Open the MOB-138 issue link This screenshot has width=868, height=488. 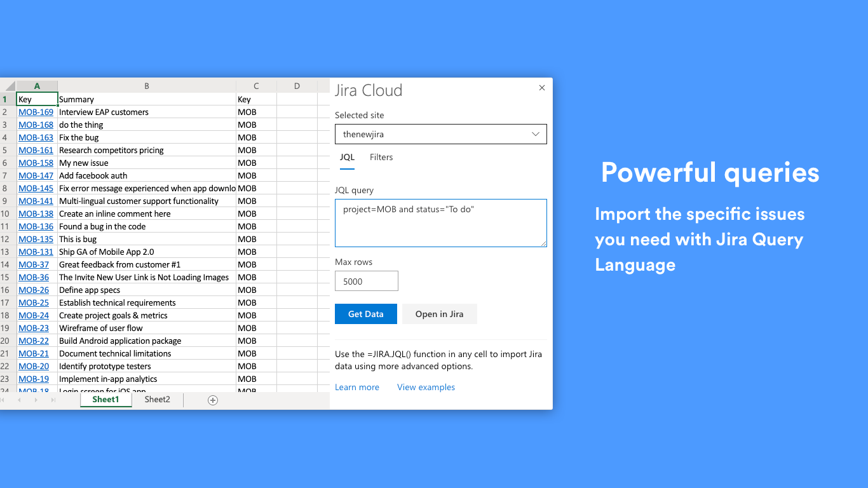click(36, 213)
